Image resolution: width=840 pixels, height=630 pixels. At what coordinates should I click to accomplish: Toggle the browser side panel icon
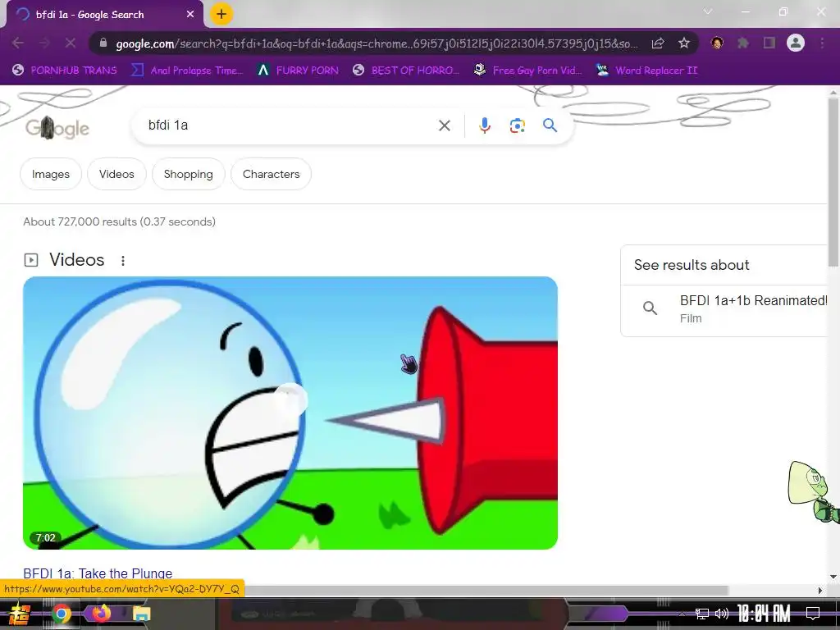click(x=769, y=43)
